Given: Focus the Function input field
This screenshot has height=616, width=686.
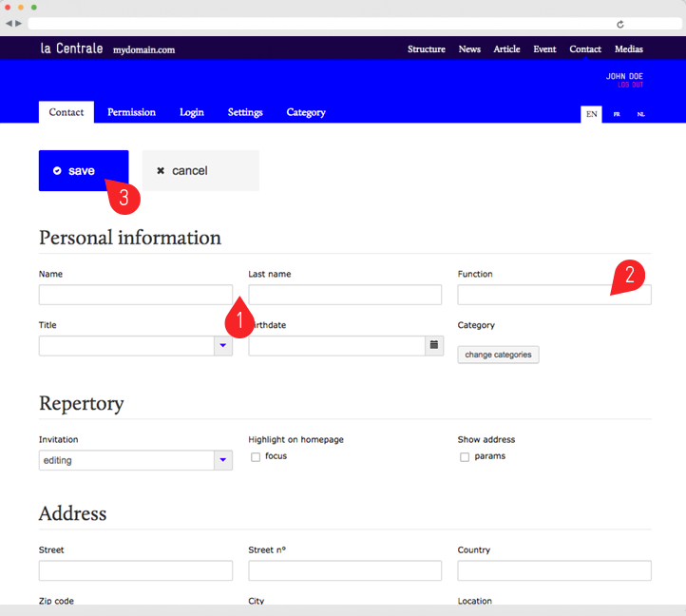Looking at the screenshot, I should [x=554, y=295].
